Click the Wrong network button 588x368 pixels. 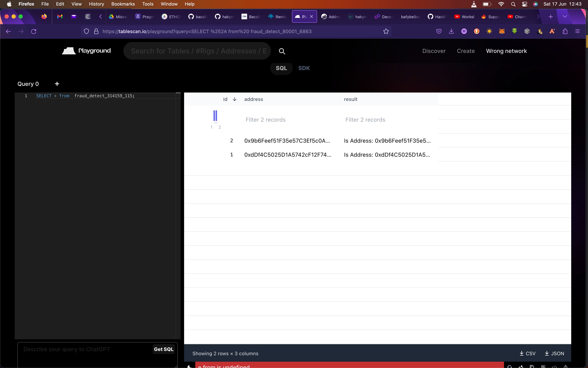506,51
